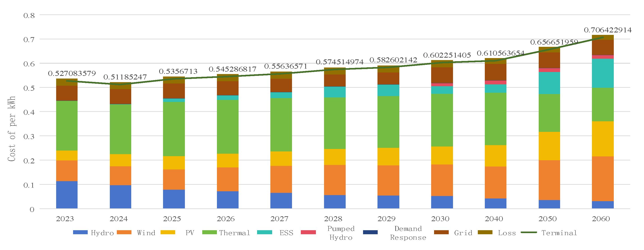Select the Thermal legend color swatch

209,232
